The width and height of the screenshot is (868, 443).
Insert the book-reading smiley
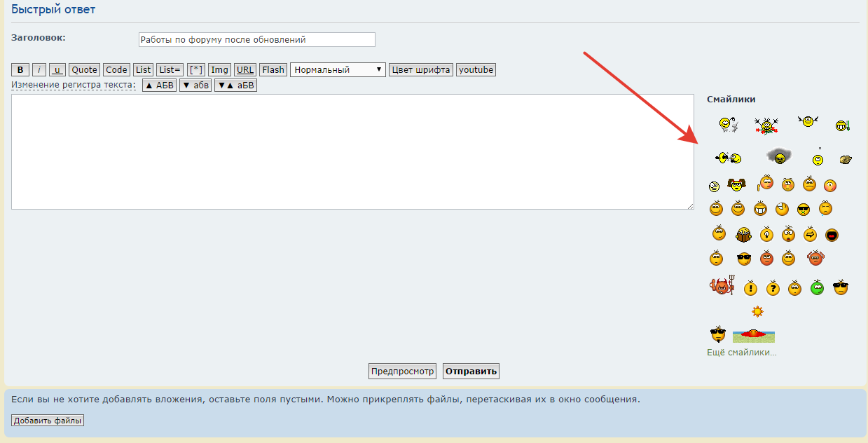pyautogui.click(x=743, y=235)
